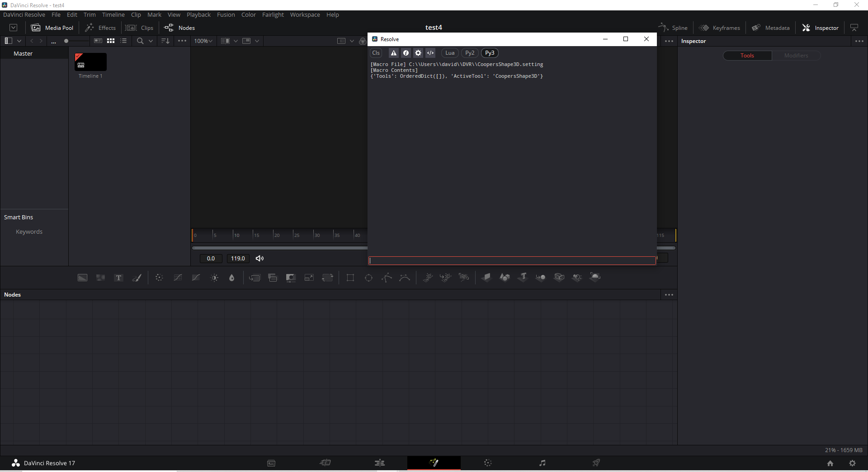Add a BSpline mask node
The height and width of the screenshot is (472, 868).
coord(405,278)
